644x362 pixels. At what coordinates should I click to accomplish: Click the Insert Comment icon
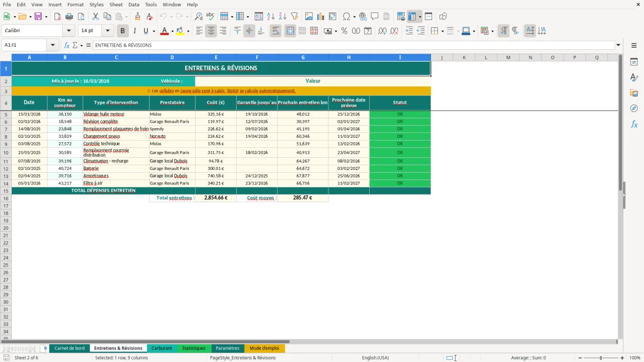pyautogui.click(x=375, y=17)
